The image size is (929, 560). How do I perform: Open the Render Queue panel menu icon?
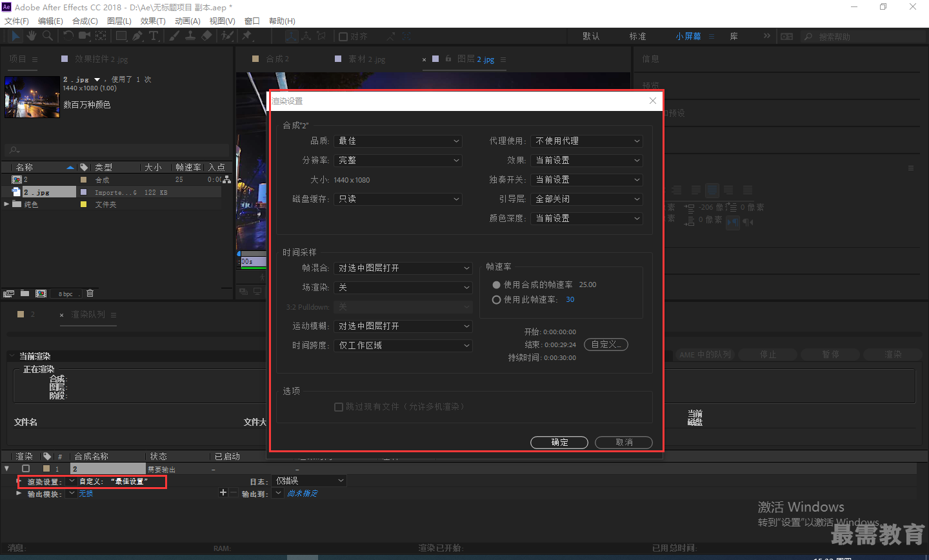click(x=114, y=315)
